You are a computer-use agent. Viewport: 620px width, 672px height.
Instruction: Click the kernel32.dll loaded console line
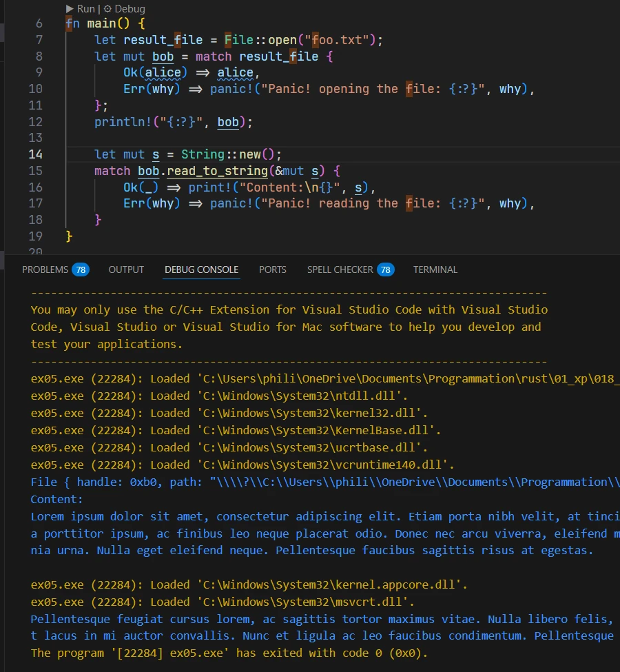[x=230, y=413]
